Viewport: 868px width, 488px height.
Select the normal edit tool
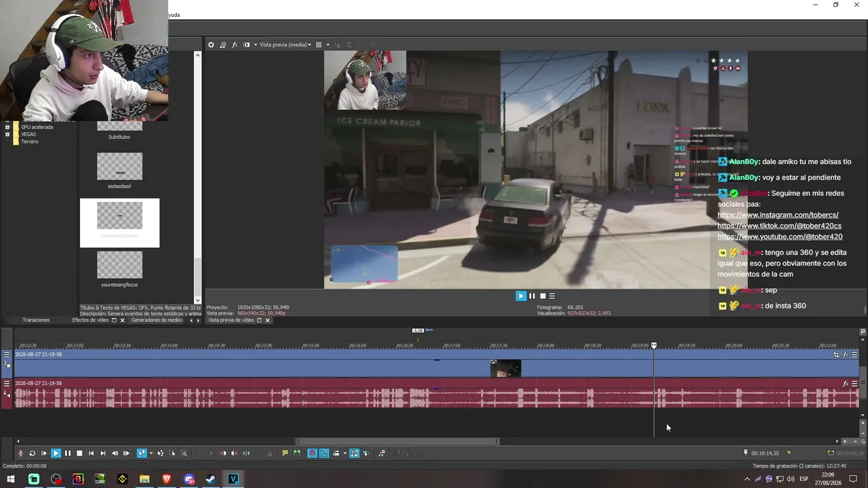[142, 453]
